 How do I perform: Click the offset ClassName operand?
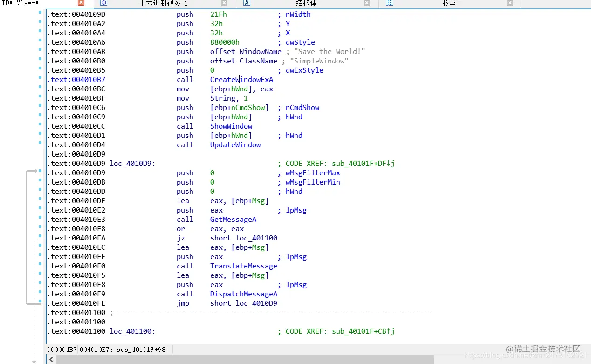click(x=244, y=61)
